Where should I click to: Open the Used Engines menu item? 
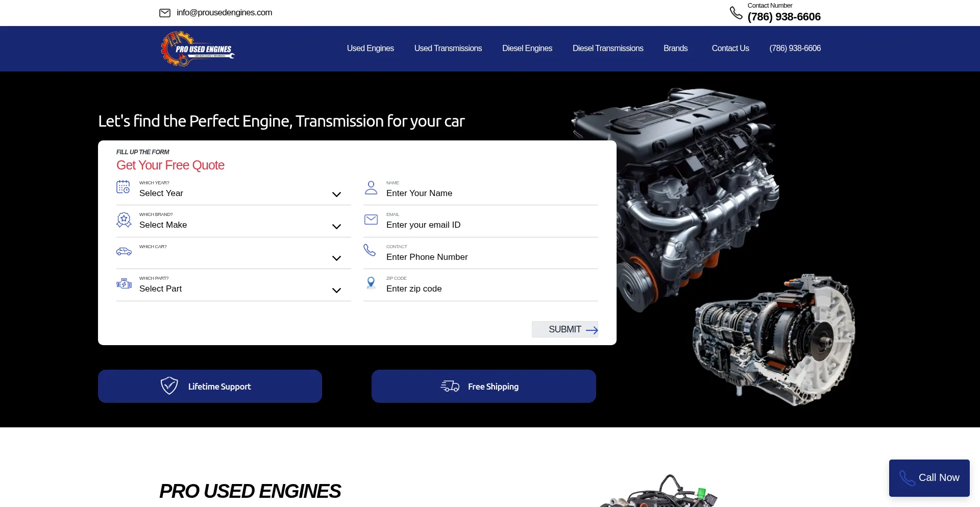pyautogui.click(x=370, y=49)
